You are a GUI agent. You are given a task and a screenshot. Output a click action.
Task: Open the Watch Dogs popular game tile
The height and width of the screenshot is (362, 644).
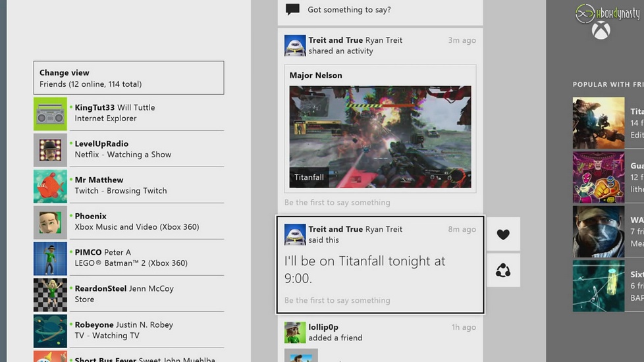click(x=598, y=232)
